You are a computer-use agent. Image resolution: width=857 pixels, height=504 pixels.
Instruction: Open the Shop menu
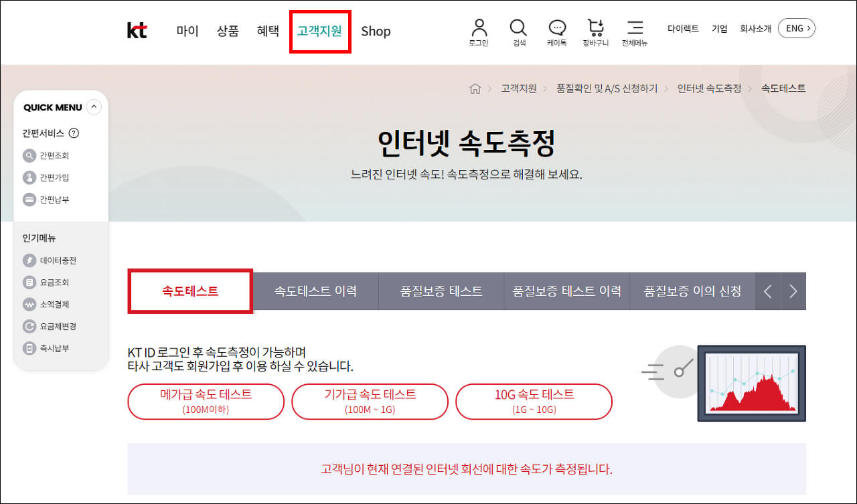[x=376, y=31]
